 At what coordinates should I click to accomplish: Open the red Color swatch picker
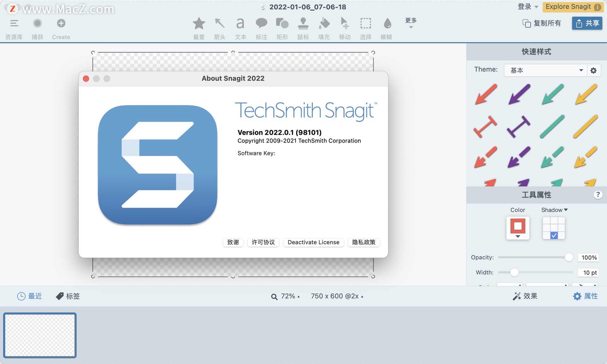point(518,228)
